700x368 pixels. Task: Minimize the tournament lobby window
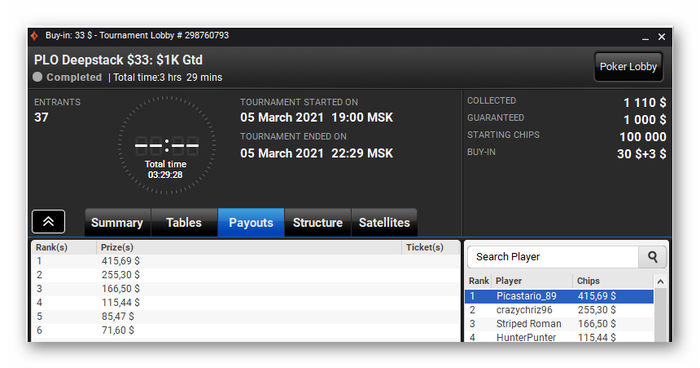[645, 37]
